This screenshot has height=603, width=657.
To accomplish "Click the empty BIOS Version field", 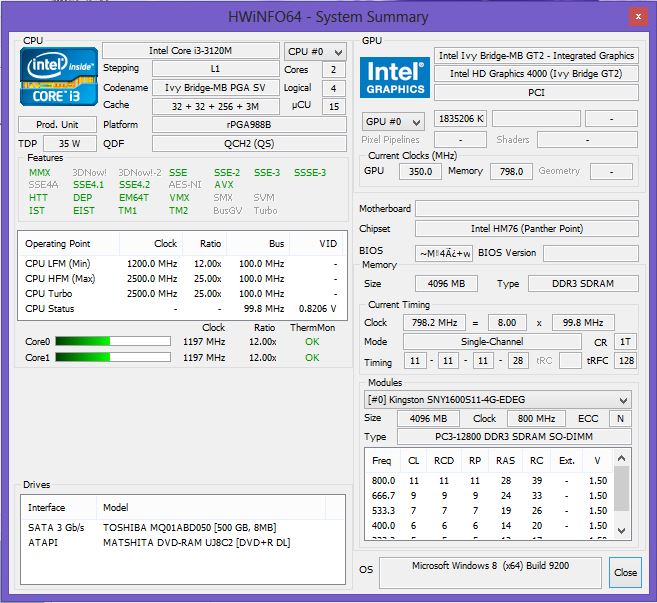I will click(591, 254).
